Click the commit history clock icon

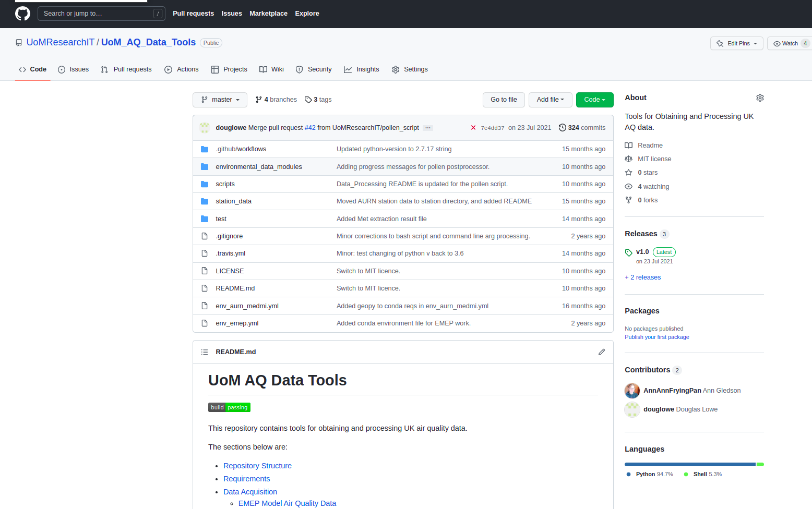[x=562, y=128]
